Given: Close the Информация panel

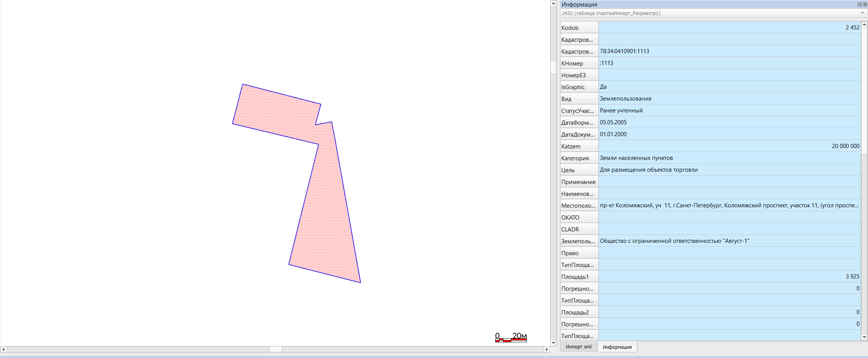Looking at the screenshot, I should point(865,4).
